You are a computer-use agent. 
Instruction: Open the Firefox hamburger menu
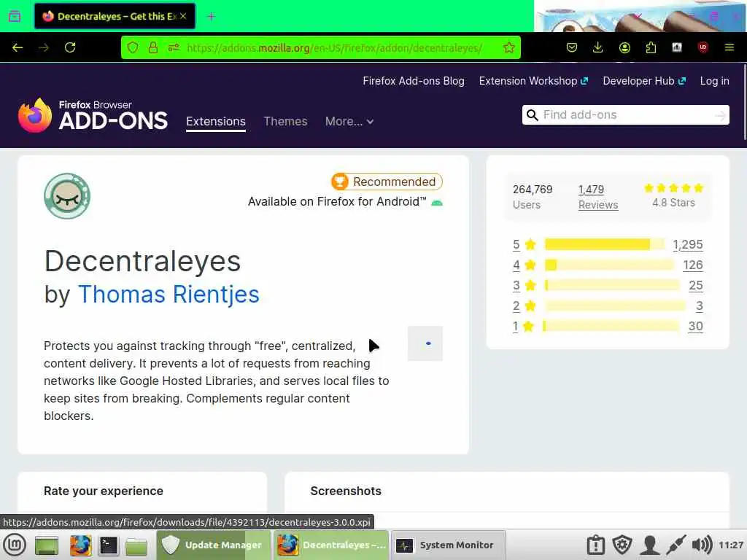tap(729, 47)
